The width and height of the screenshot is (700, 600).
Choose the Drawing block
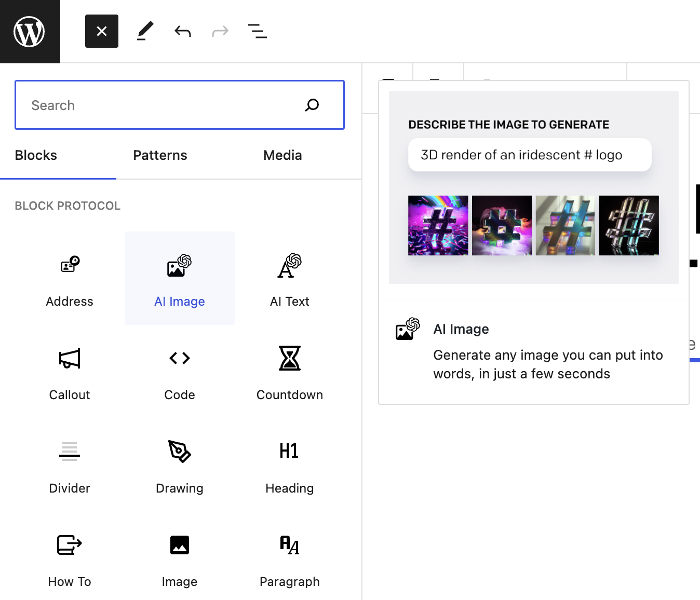[180, 466]
